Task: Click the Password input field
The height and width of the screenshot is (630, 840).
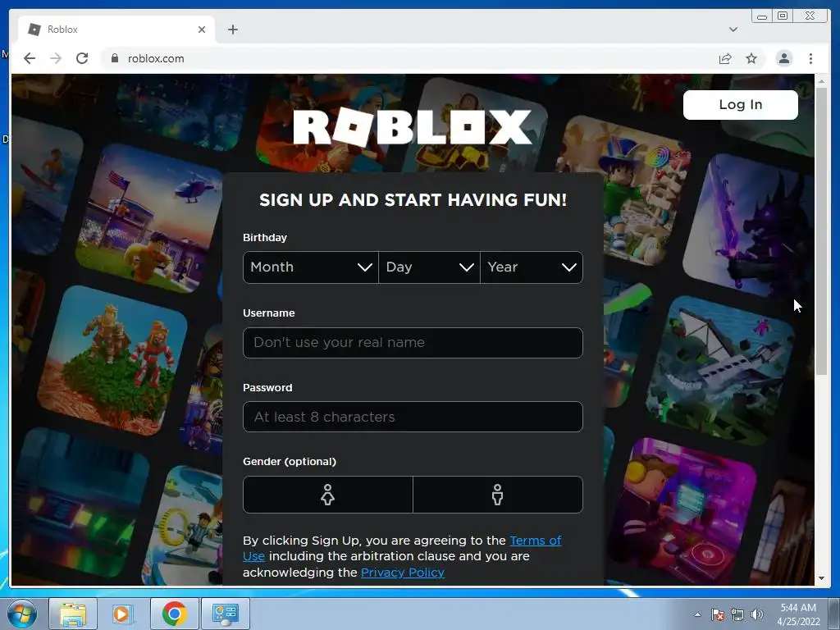Action: [x=413, y=417]
